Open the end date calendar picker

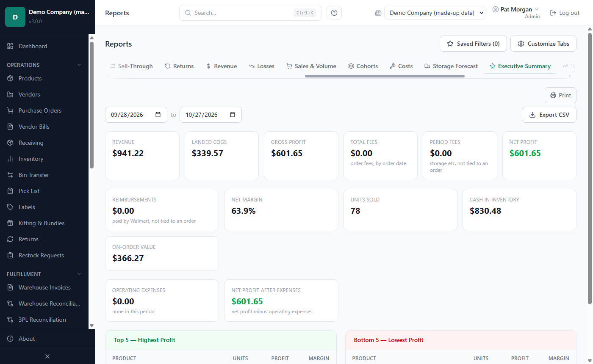coord(233,115)
